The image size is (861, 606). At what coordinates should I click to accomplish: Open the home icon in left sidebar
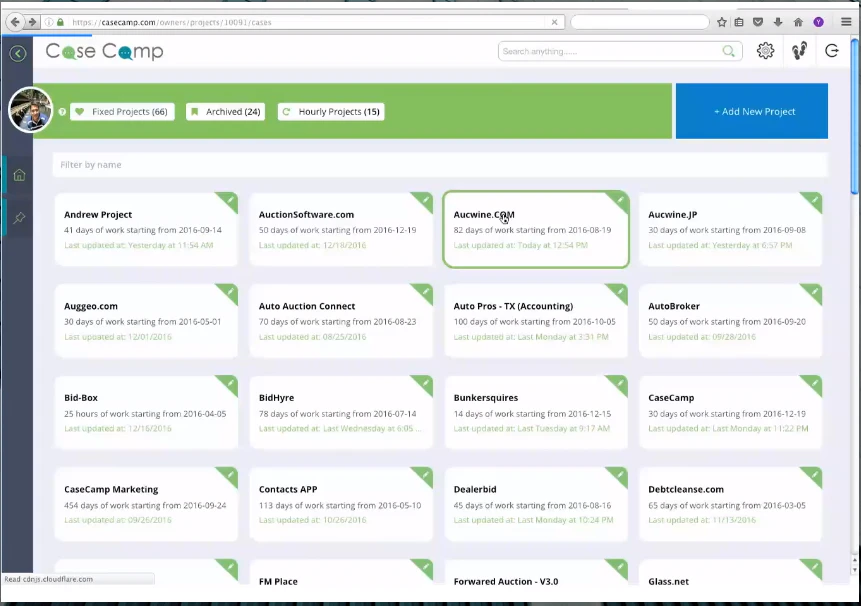click(x=19, y=175)
